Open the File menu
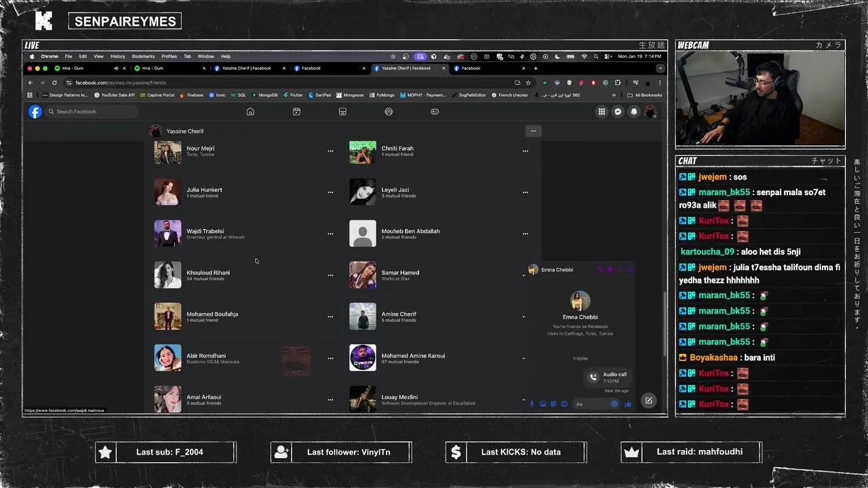Image resolution: width=868 pixels, height=488 pixels. [68, 56]
